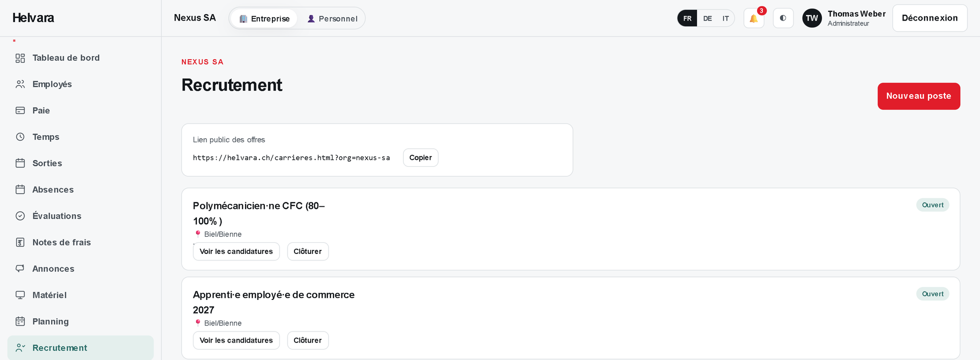Click the Nouveau poste button

click(x=918, y=96)
